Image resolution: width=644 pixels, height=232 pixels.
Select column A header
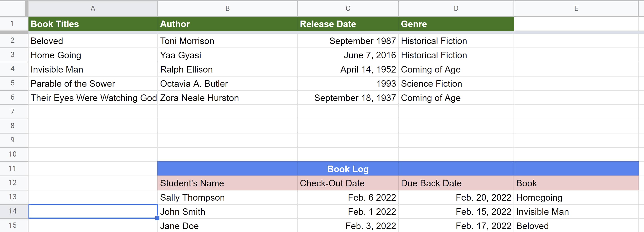[x=93, y=9]
